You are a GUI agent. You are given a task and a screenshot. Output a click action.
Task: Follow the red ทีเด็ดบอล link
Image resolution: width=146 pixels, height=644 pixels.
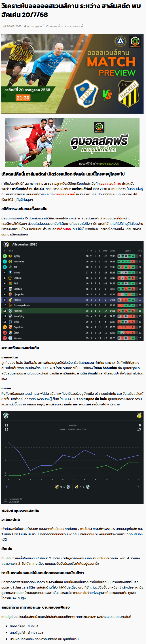(64, 229)
